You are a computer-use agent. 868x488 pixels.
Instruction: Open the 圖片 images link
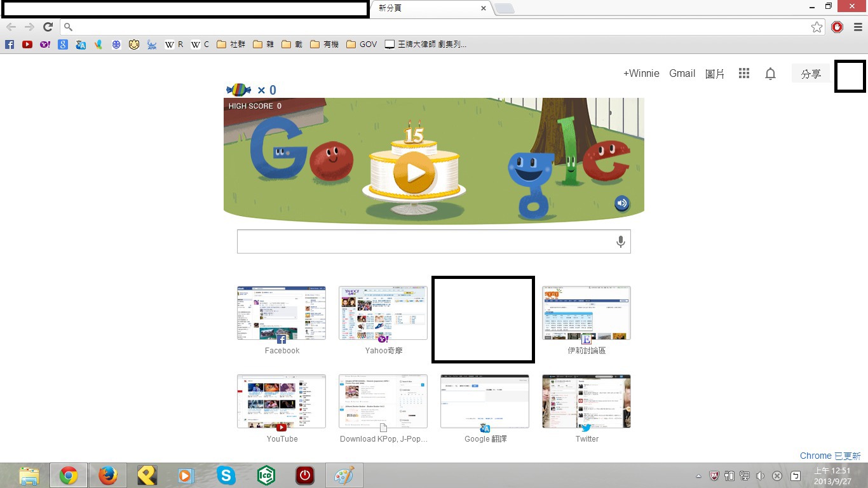pos(715,74)
